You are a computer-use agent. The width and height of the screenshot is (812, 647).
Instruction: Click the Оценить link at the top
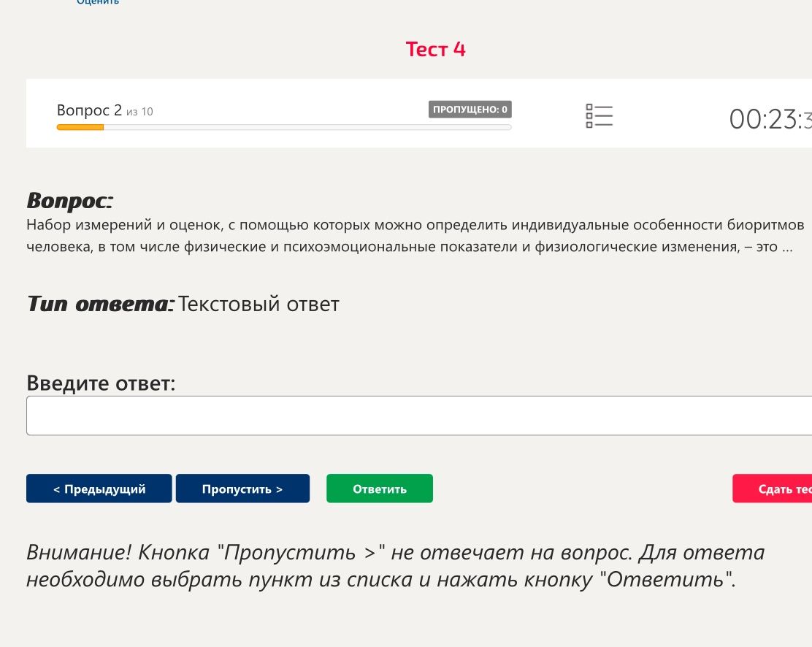coord(98,2)
